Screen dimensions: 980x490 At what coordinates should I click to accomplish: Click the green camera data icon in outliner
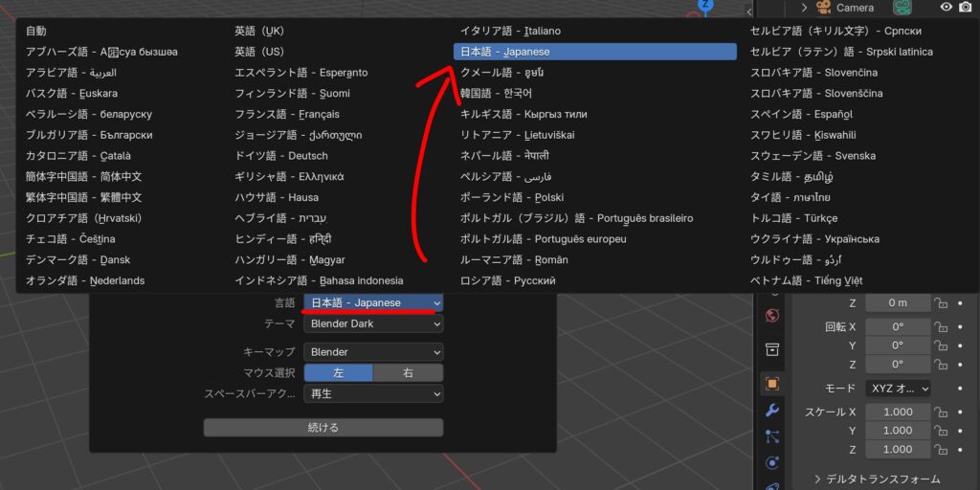pos(901,8)
